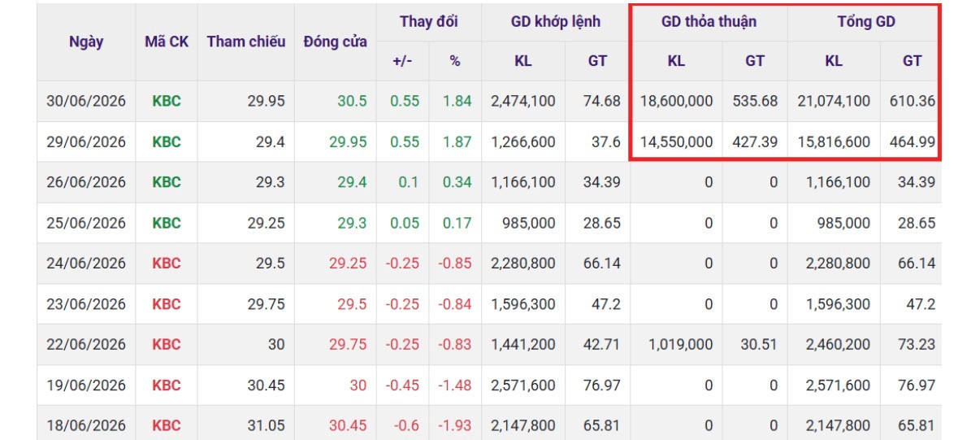
Task: Click the GD khớp lệnh header
Action: click(x=556, y=22)
